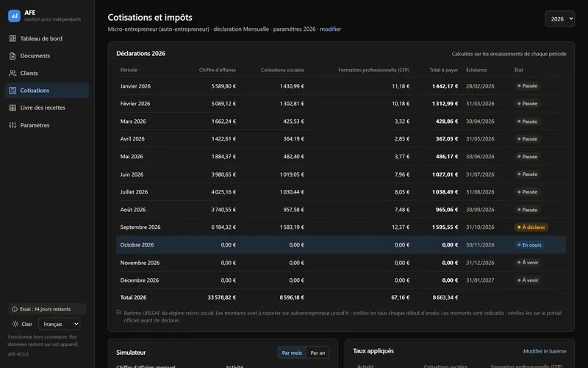Screen dimensions: 588x368
Task: Select Cotisations in the sidebar
Action: click(x=47, y=91)
